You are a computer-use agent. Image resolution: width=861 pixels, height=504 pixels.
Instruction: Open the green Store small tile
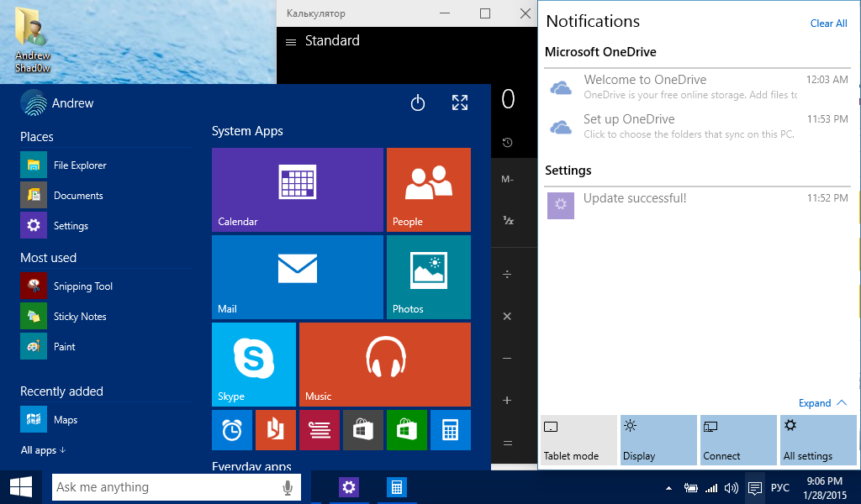click(x=407, y=430)
